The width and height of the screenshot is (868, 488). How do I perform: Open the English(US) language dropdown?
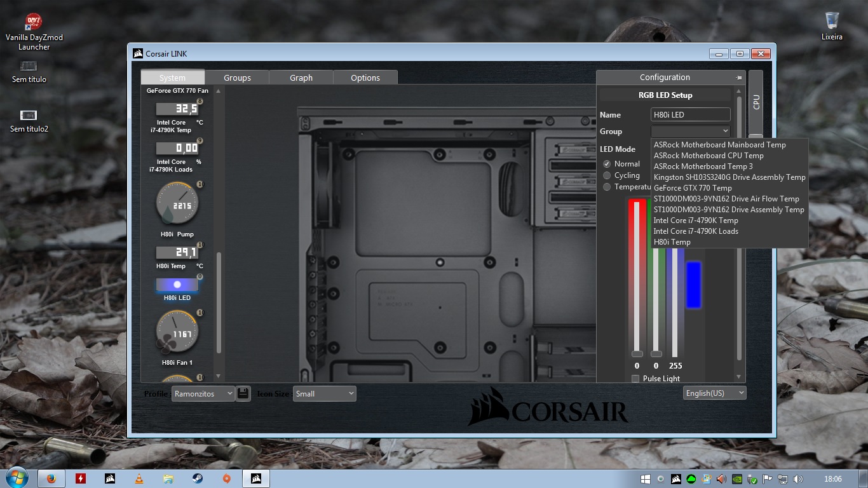(x=715, y=393)
